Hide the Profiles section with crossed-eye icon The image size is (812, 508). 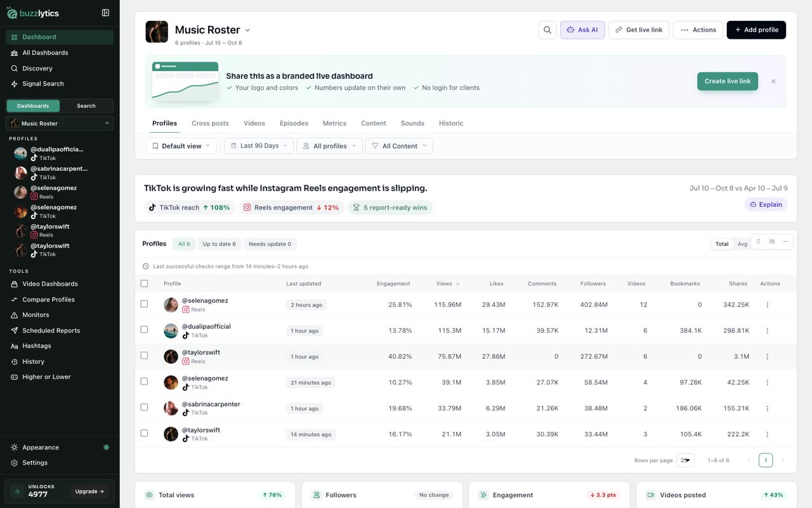click(x=772, y=242)
